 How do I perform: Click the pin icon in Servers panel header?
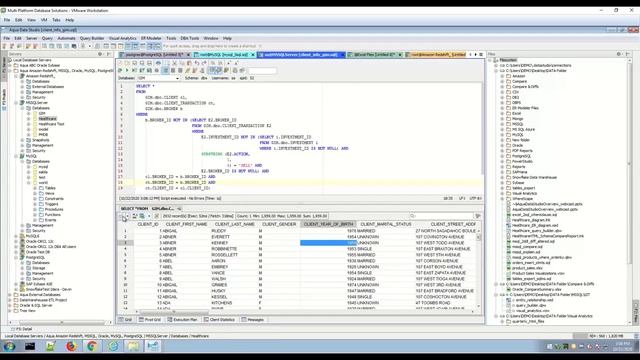pyautogui.click(x=108, y=54)
